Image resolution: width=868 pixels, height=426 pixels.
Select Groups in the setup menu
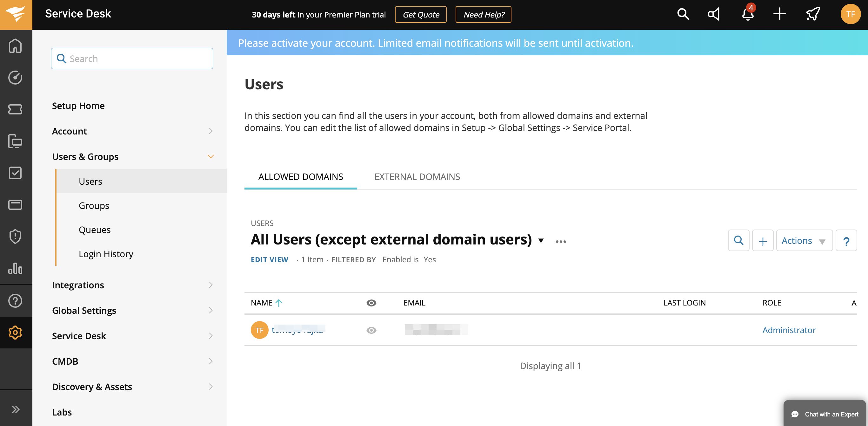coord(94,205)
